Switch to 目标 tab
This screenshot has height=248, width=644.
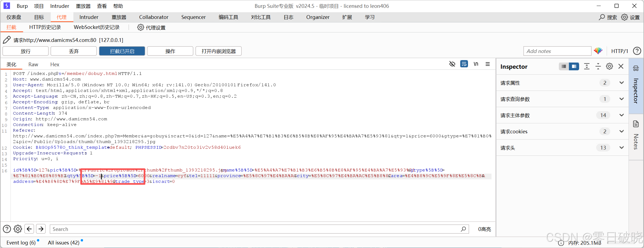pyautogui.click(x=39, y=17)
